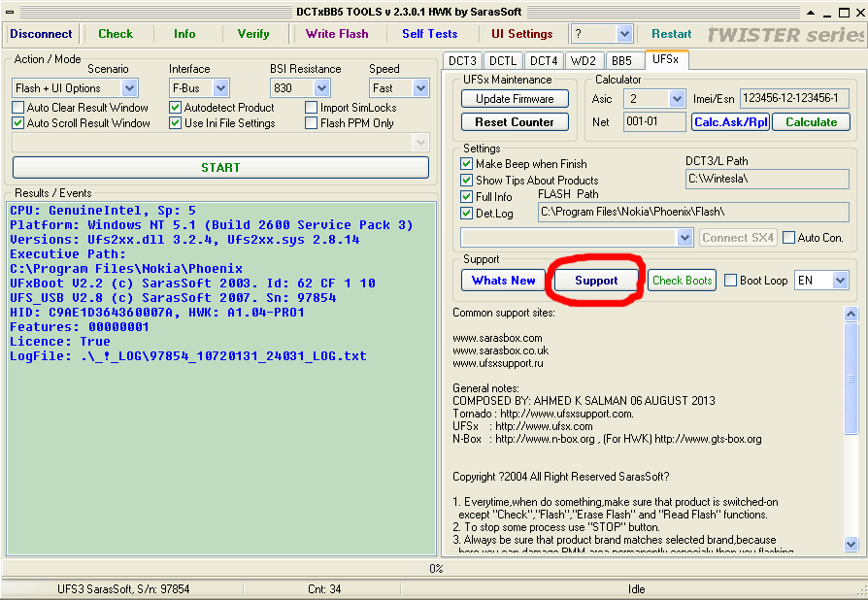Click the Net code input field

point(654,121)
